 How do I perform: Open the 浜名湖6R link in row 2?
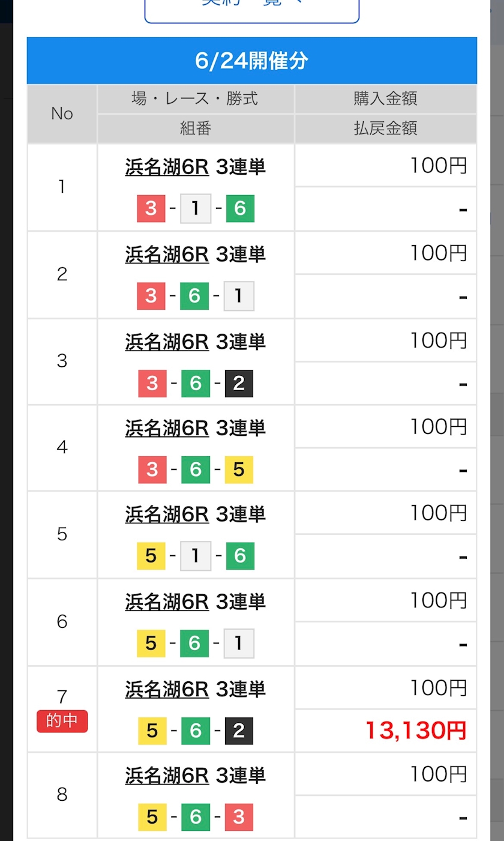pos(167,254)
